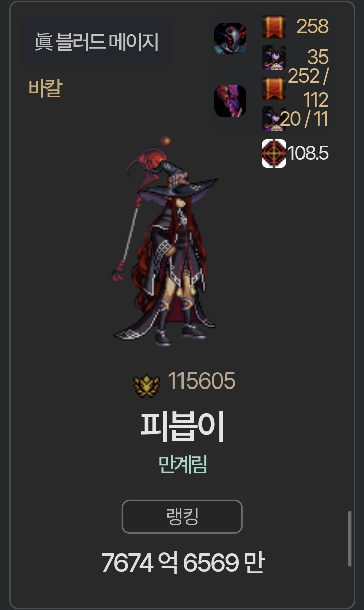Click the purple elf portrait beside 35
The width and height of the screenshot is (364, 610).
coord(274,57)
